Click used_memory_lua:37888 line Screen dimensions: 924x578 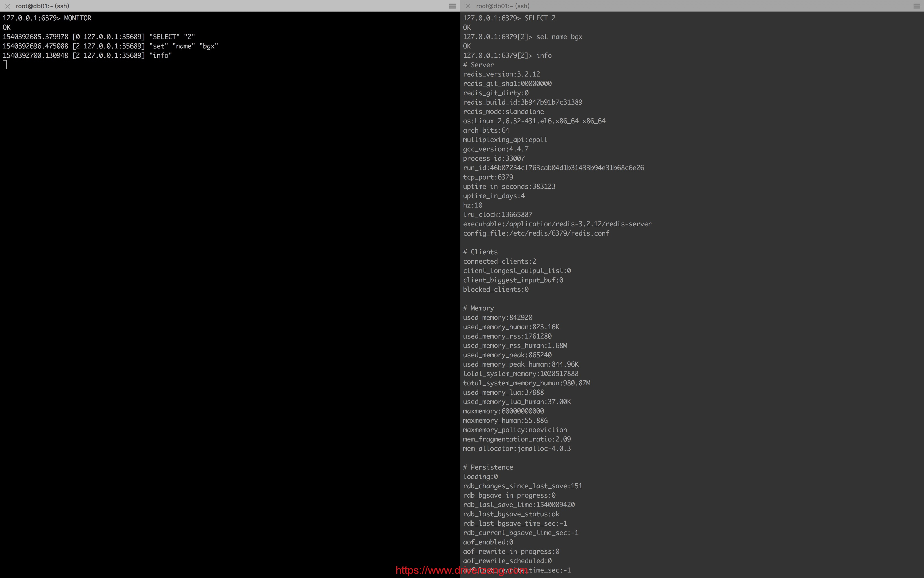pyautogui.click(x=504, y=392)
